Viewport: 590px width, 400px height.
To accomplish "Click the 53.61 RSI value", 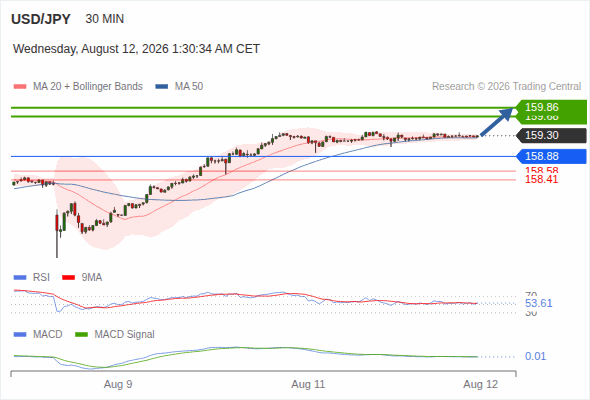I will [x=538, y=303].
